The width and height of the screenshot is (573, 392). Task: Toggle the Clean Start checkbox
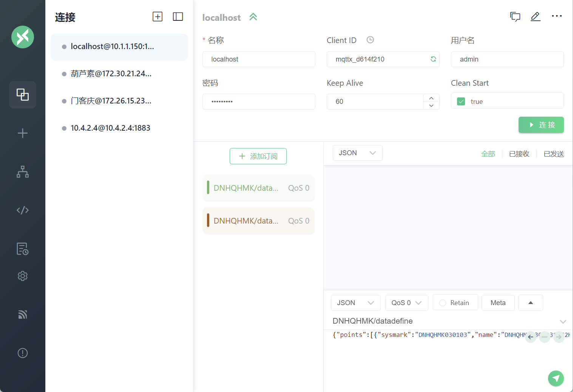point(461,102)
